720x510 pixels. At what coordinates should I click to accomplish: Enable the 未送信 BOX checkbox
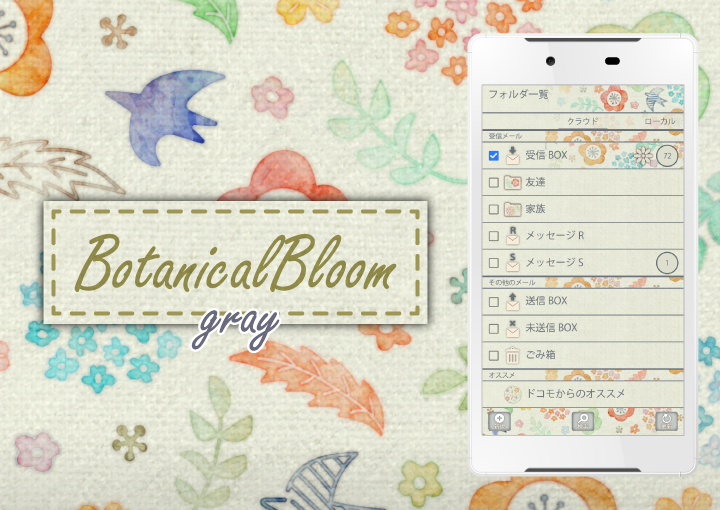coord(493,328)
